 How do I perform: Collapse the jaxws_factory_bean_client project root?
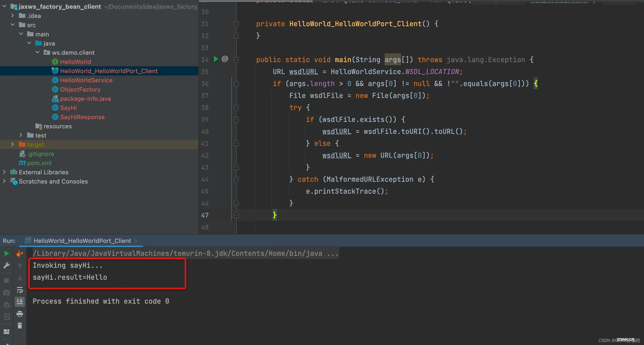[x=4, y=6]
